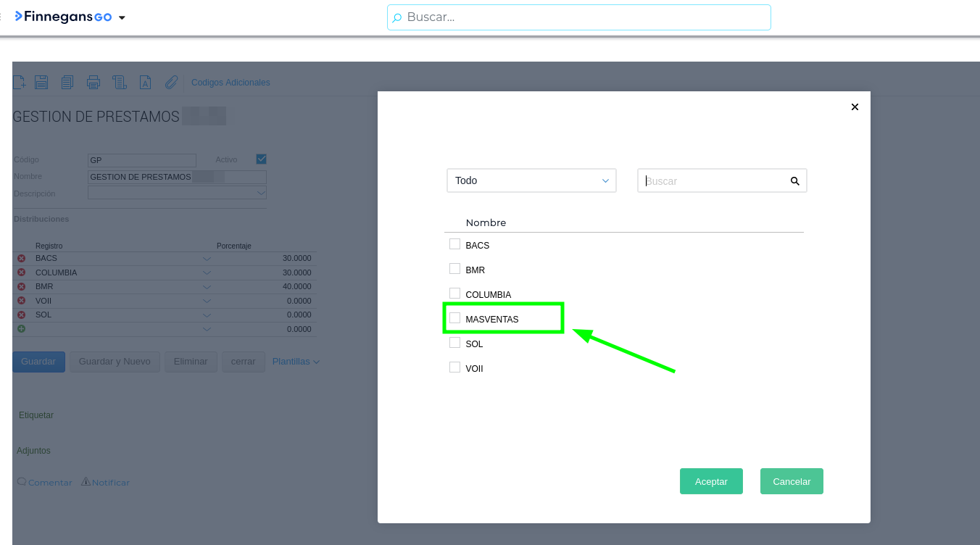This screenshot has height=545, width=980.
Task: Close the selection dialog with X
Action: coord(855,107)
